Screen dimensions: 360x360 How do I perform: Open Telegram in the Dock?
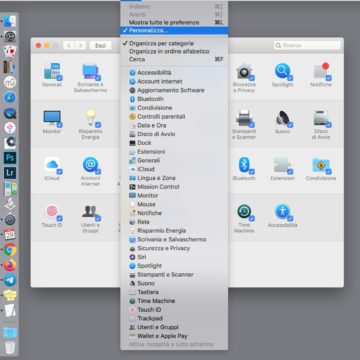pyautogui.click(x=10, y=280)
